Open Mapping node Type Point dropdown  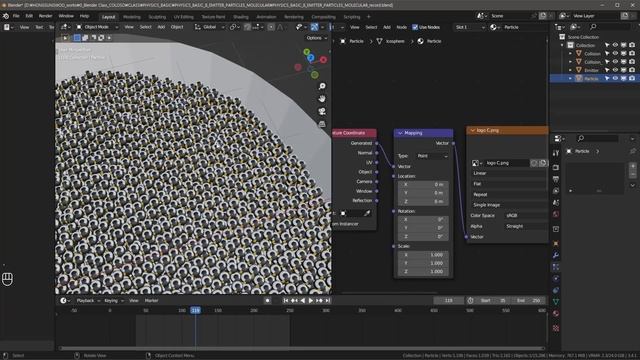[x=432, y=156]
